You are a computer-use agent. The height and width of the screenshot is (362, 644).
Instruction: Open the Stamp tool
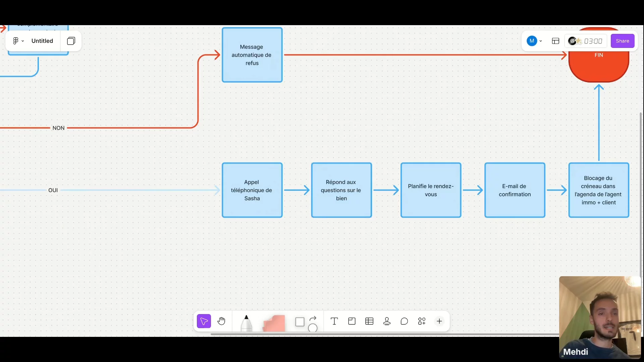click(387, 321)
